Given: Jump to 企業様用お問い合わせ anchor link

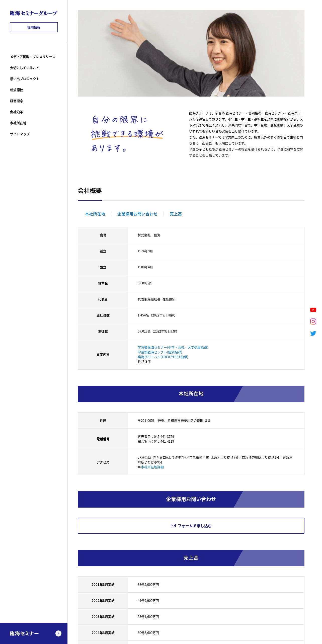Looking at the screenshot, I should 137,214.
